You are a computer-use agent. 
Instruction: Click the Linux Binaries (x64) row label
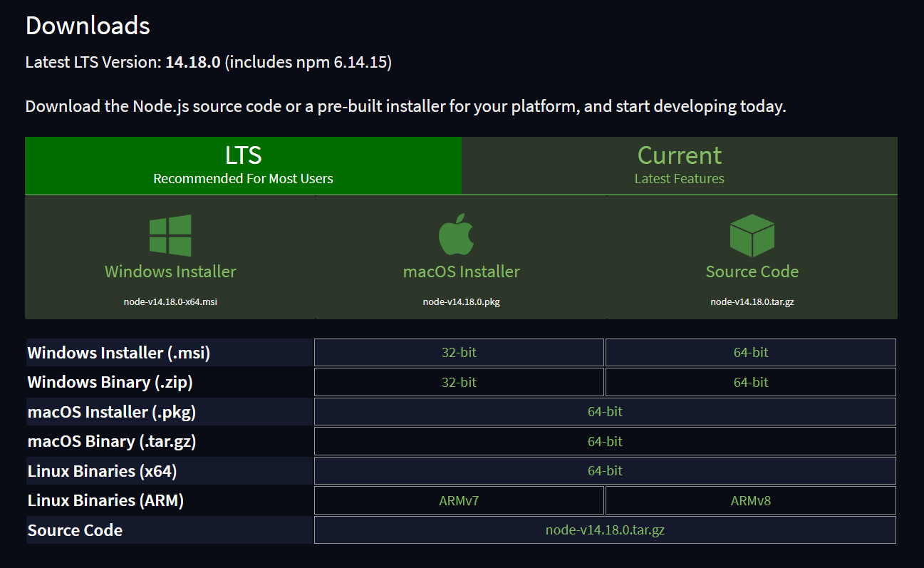pyautogui.click(x=103, y=471)
